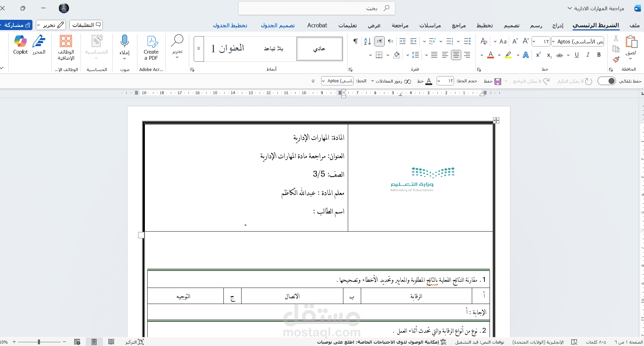Toggle Justify alignment
The height and width of the screenshot is (346, 644).
434,55
